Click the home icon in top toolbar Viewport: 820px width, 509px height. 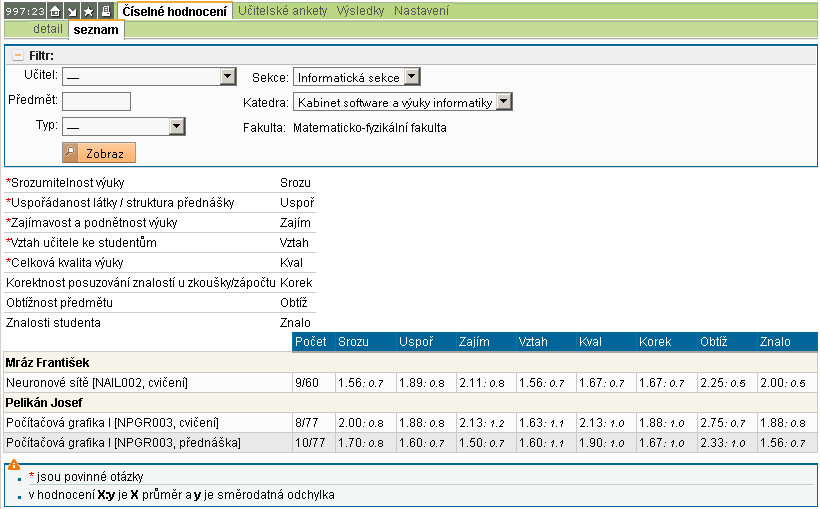pos(55,11)
